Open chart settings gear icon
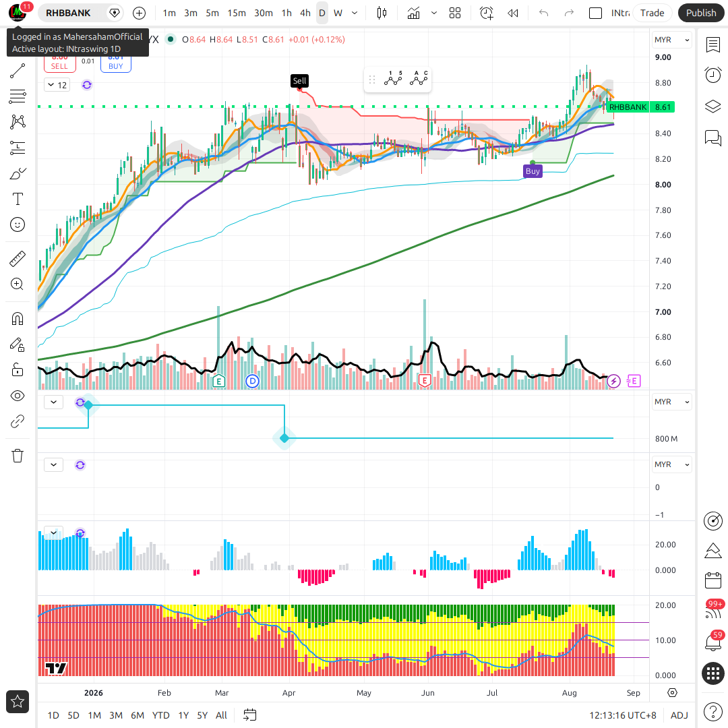The image size is (728, 728). pyautogui.click(x=672, y=693)
